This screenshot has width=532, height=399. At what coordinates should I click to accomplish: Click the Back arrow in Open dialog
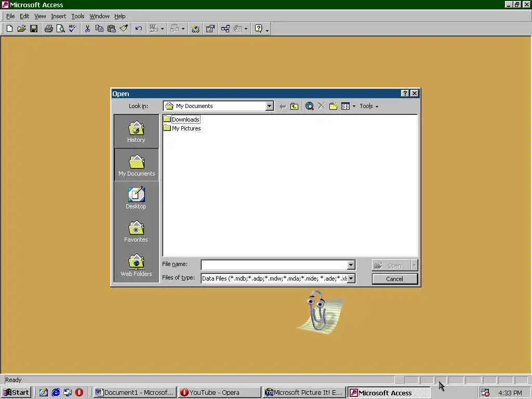click(282, 106)
